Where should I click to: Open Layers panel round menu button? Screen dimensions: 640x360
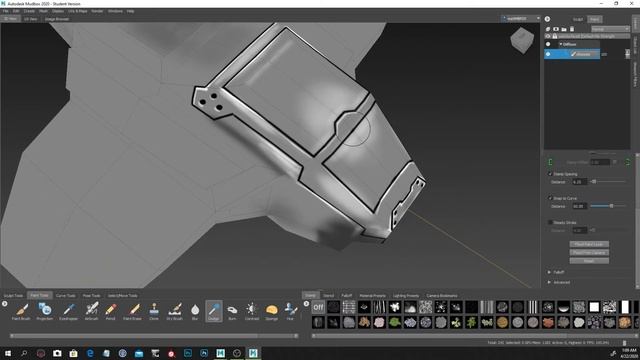coord(547,19)
